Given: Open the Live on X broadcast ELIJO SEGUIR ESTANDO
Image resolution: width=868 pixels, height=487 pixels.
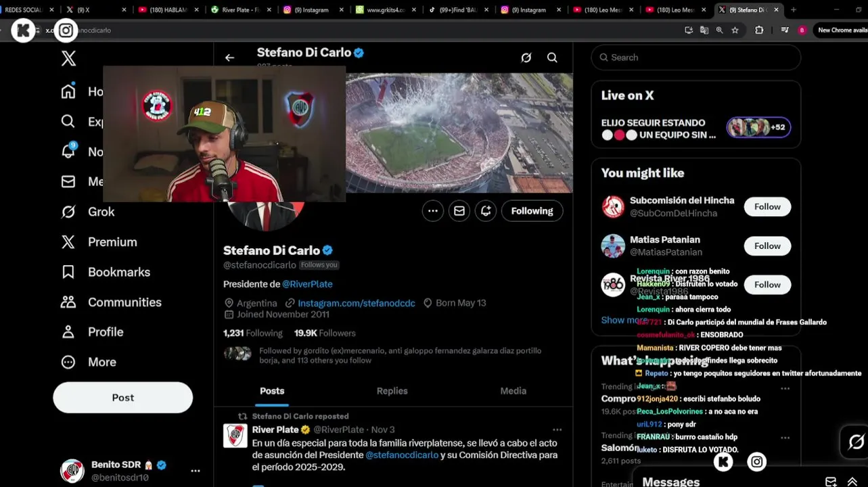Looking at the screenshot, I should click(658, 129).
